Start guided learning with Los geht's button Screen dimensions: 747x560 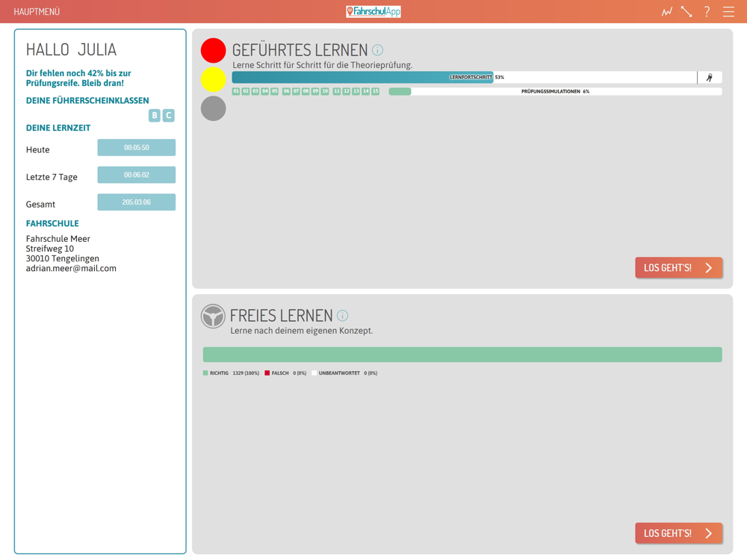(x=678, y=267)
